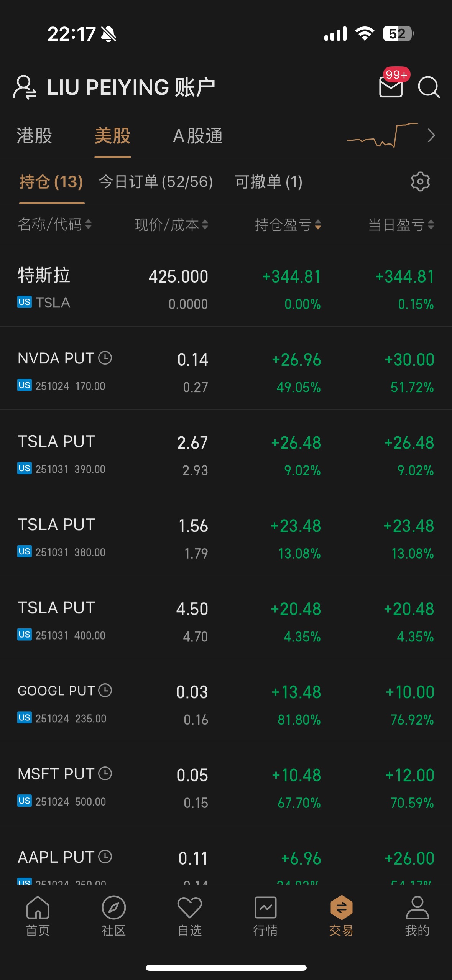Tap the account profit trend mini chart
The width and height of the screenshot is (452, 980).
coord(382,135)
